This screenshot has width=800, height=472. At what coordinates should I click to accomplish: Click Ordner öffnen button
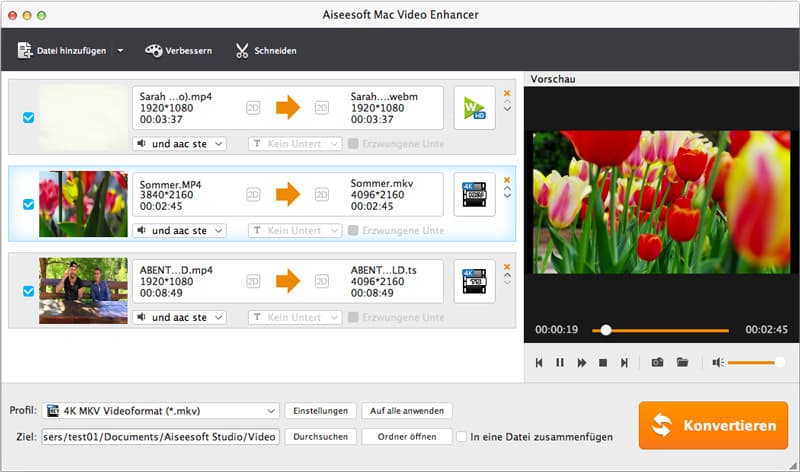tap(407, 437)
